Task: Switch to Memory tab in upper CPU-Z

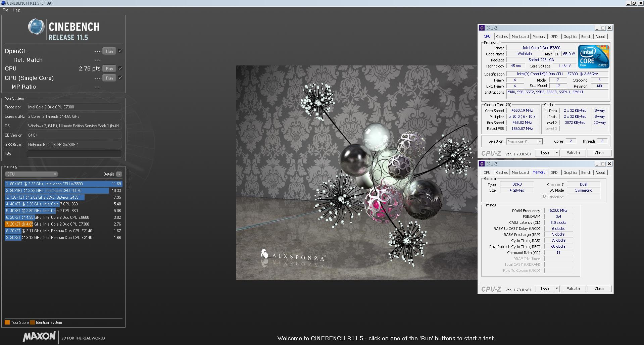Action: tap(539, 37)
